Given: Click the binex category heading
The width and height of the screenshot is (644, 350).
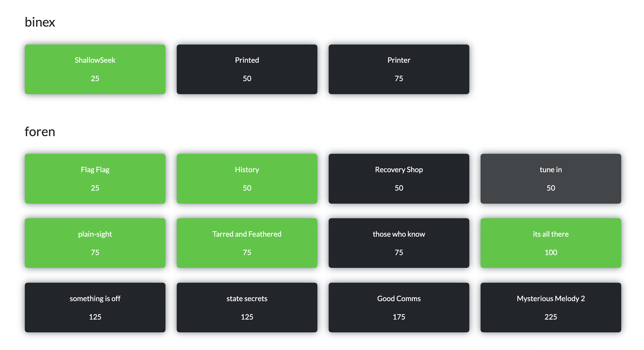Looking at the screenshot, I should pos(40,22).
